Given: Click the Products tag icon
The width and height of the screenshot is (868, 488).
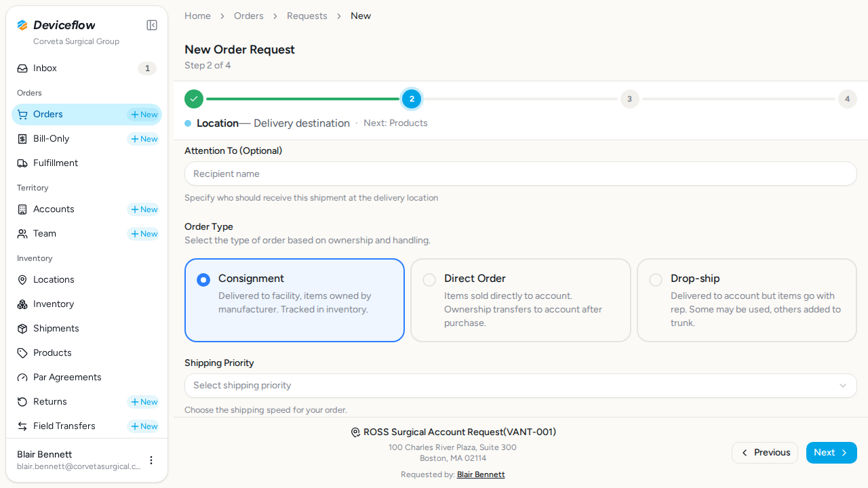Looking at the screenshot, I should [22, 353].
